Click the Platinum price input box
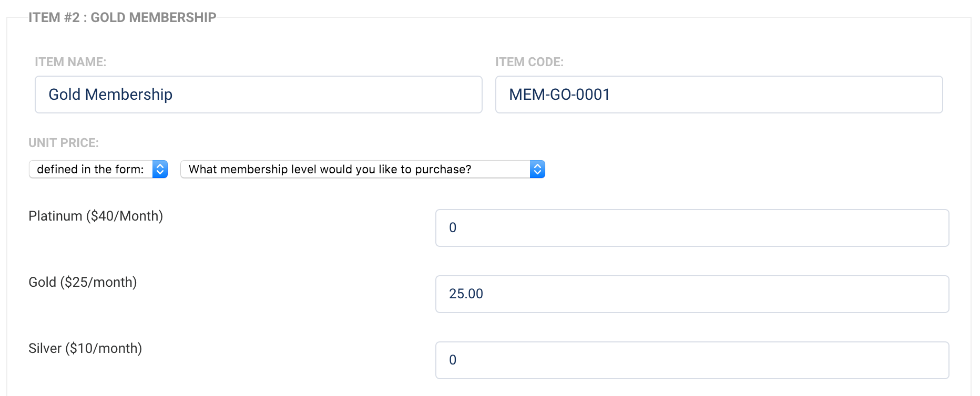Screen dimensions: 980x396 coord(692,228)
